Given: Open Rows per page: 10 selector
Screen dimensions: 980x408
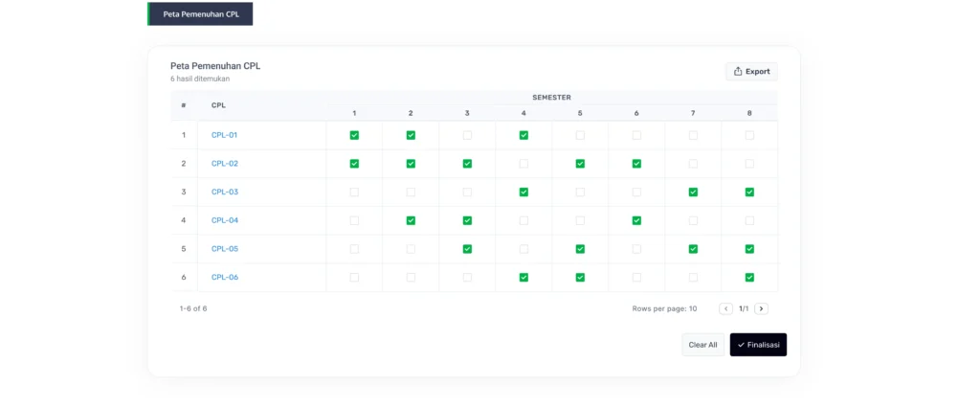Looking at the screenshot, I should click(x=664, y=308).
